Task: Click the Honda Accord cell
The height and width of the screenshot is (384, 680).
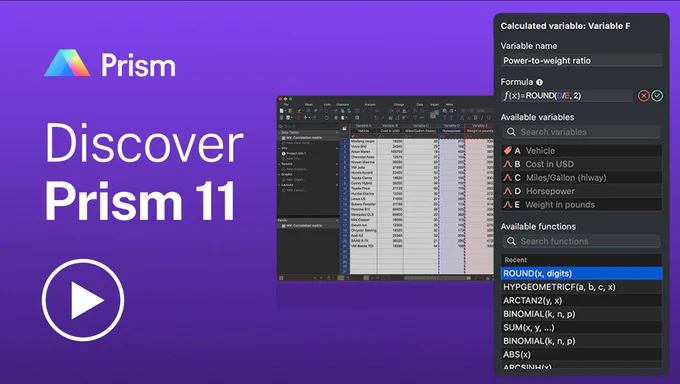Action: click(x=363, y=173)
